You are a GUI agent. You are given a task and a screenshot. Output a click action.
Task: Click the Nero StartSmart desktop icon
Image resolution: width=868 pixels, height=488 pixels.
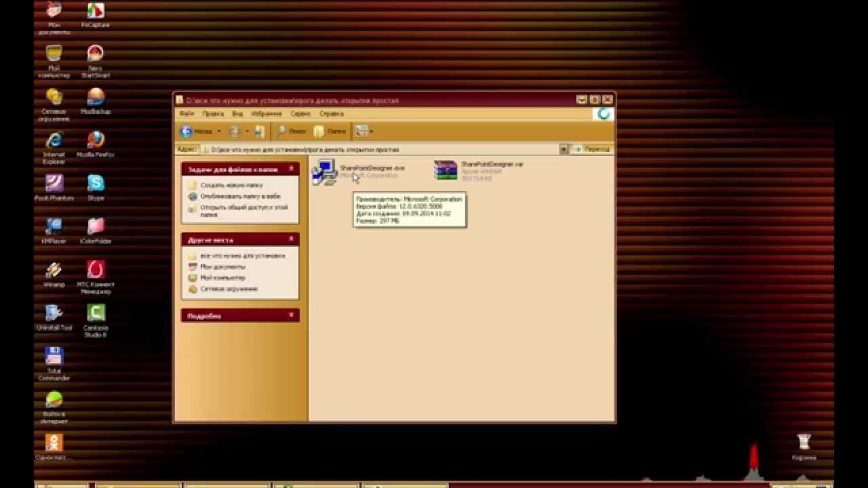tap(96, 62)
